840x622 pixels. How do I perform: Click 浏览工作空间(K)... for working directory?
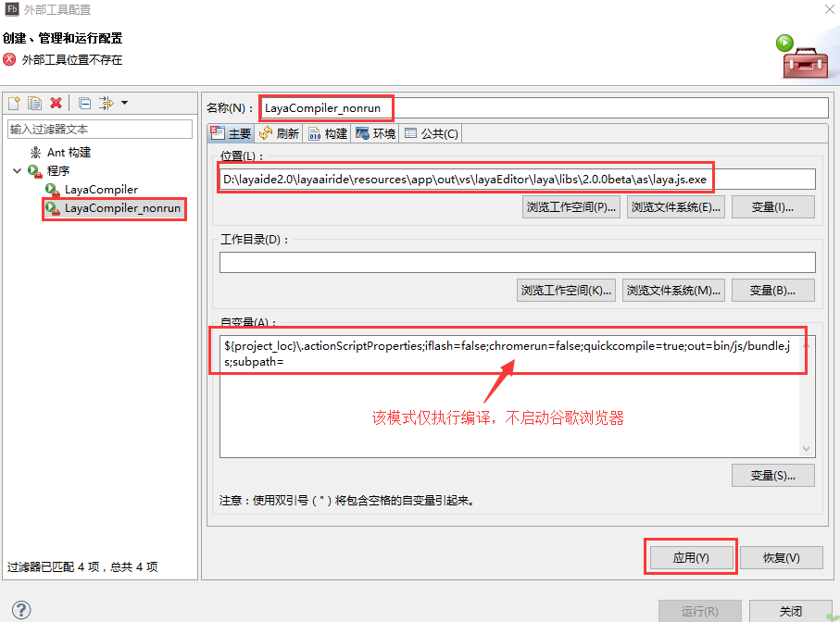(566, 290)
